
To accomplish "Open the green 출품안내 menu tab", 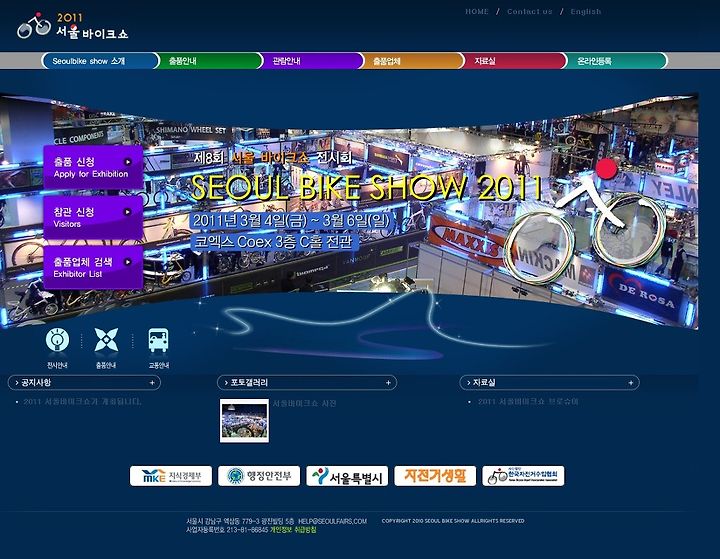I will (x=210, y=61).
